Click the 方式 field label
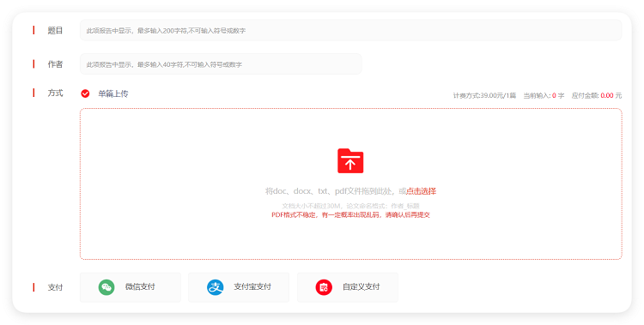644x325 pixels. [55, 93]
